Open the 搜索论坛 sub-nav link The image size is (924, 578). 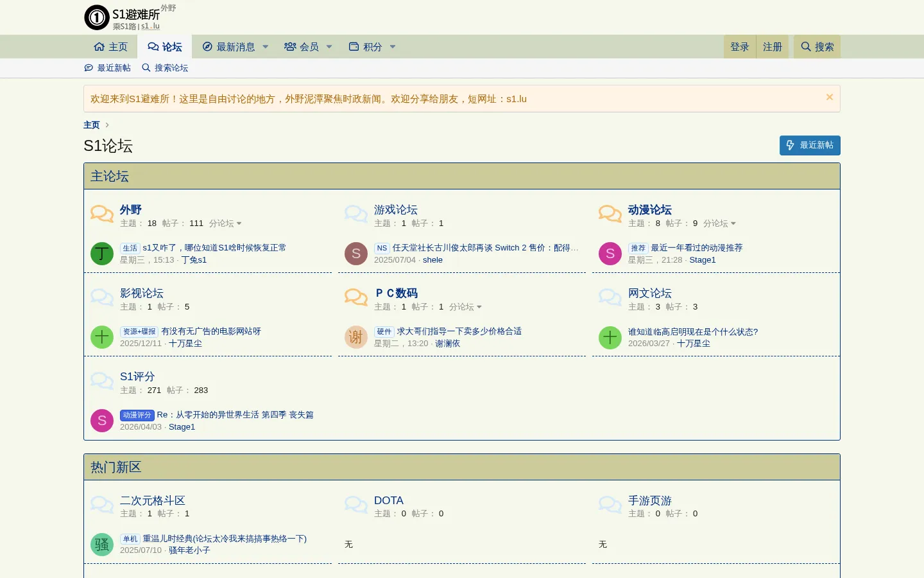(x=165, y=68)
